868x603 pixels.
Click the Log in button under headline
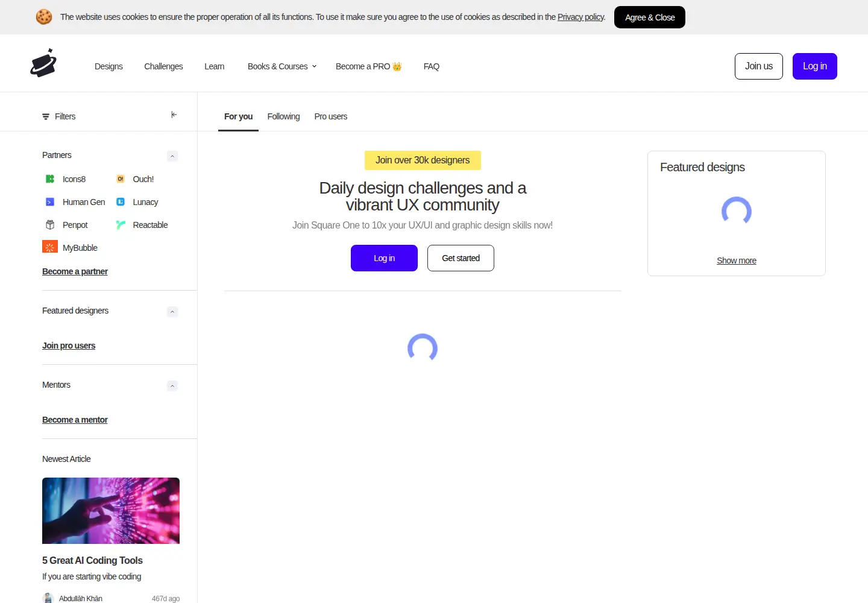click(384, 258)
